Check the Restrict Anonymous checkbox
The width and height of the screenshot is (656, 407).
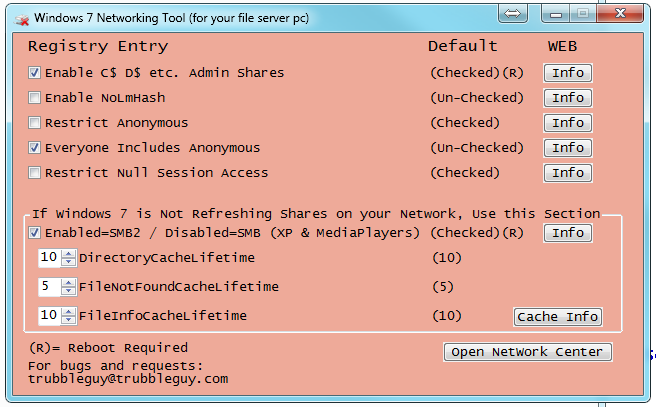point(34,123)
